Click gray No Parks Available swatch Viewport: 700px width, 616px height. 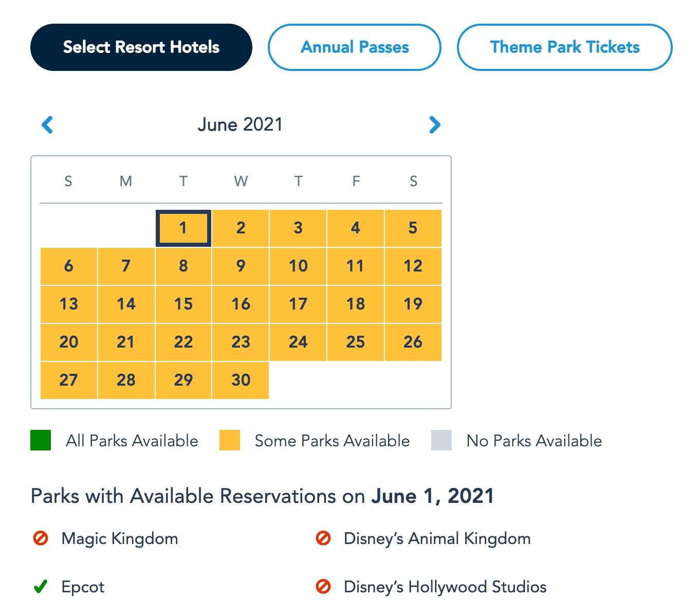pyautogui.click(x=441, y=440)
